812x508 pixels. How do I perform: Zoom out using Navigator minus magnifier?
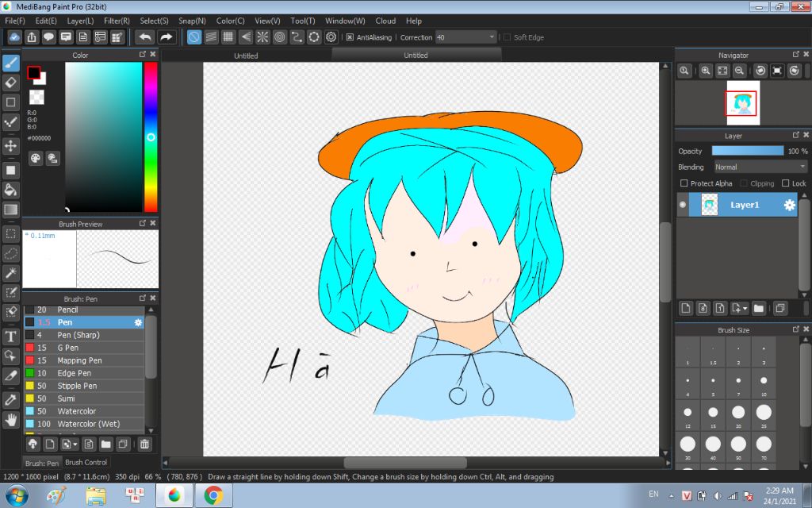click(740, 71)
